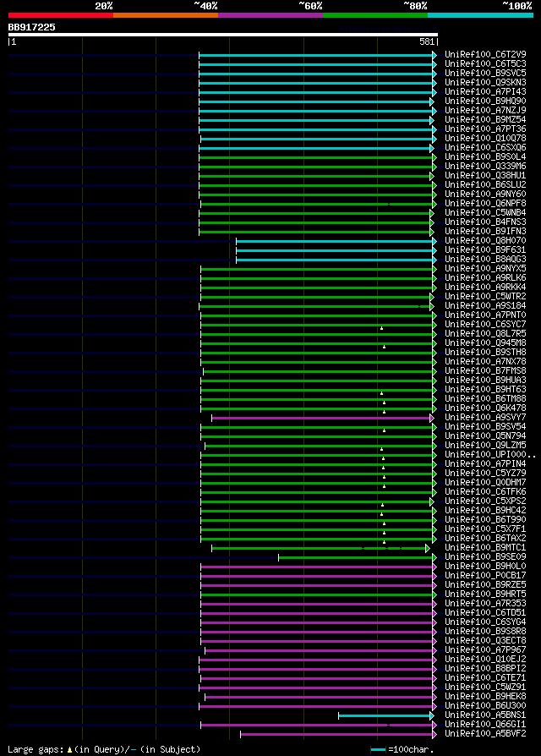Click UniRef100_A9NY60 hit label
541x756 pixels.
click(x=485, y=194)
